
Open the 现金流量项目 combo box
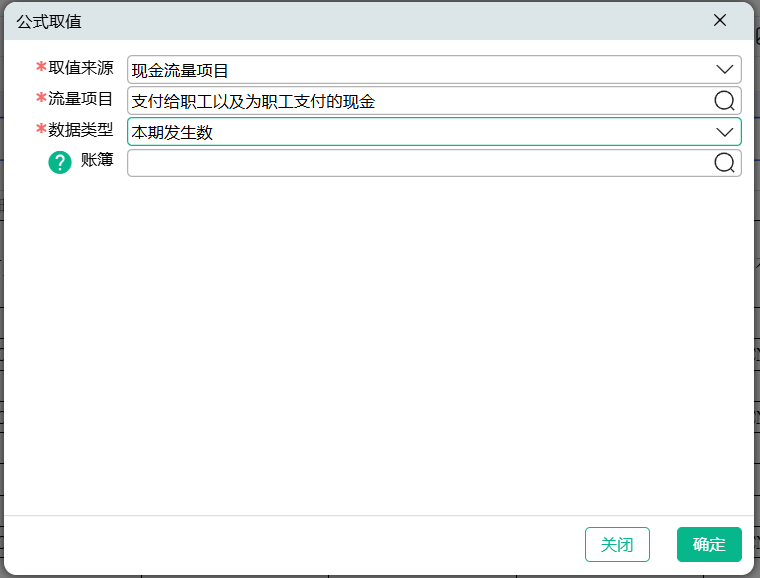pyautogui.click(x=420, y=70)
